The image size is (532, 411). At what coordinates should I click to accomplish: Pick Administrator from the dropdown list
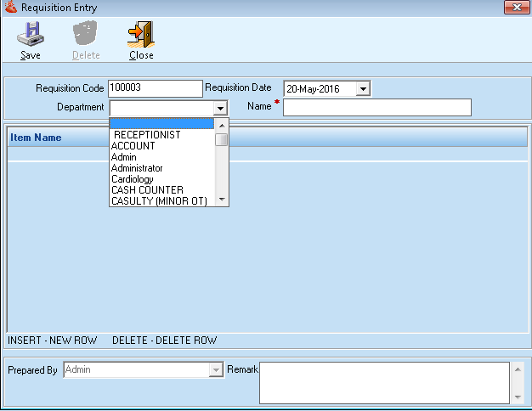tap(137, 168)
